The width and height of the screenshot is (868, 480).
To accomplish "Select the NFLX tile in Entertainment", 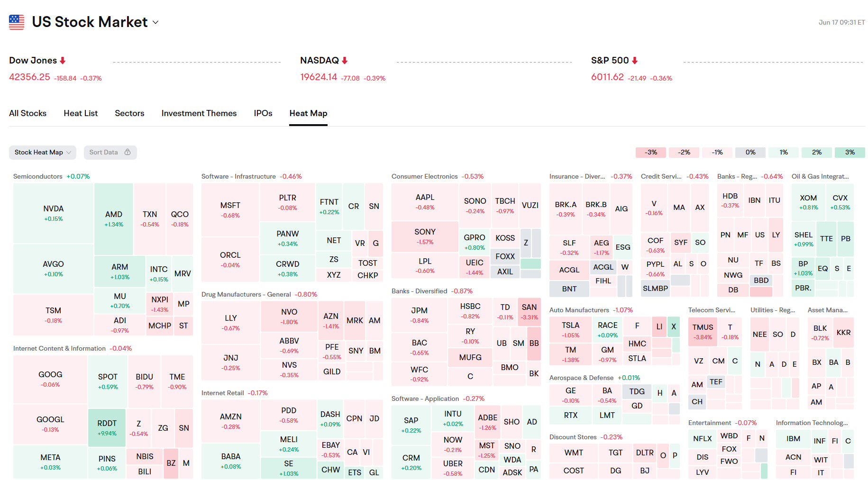I will pyautogui.click(x=703, y=439).
